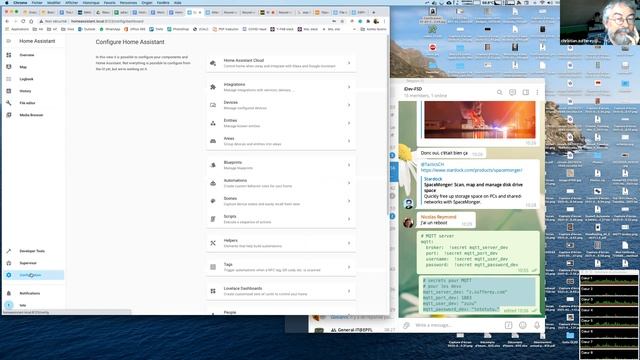Screen dimensions: 640x360
Task: Go back in Chrome
Action: tap(7, 21)
